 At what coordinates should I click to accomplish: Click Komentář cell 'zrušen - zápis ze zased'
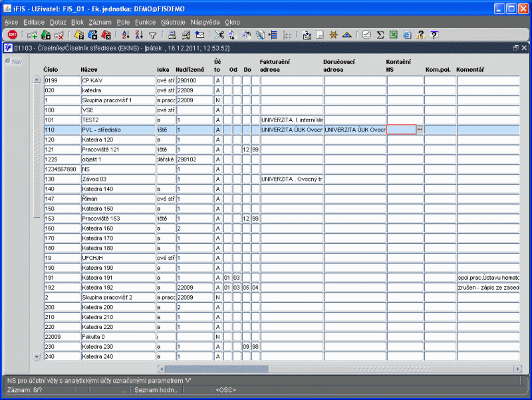pos(488,288)
